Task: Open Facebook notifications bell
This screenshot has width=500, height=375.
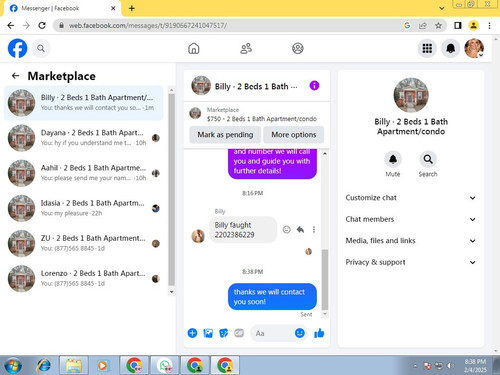Action: [450, 48]
